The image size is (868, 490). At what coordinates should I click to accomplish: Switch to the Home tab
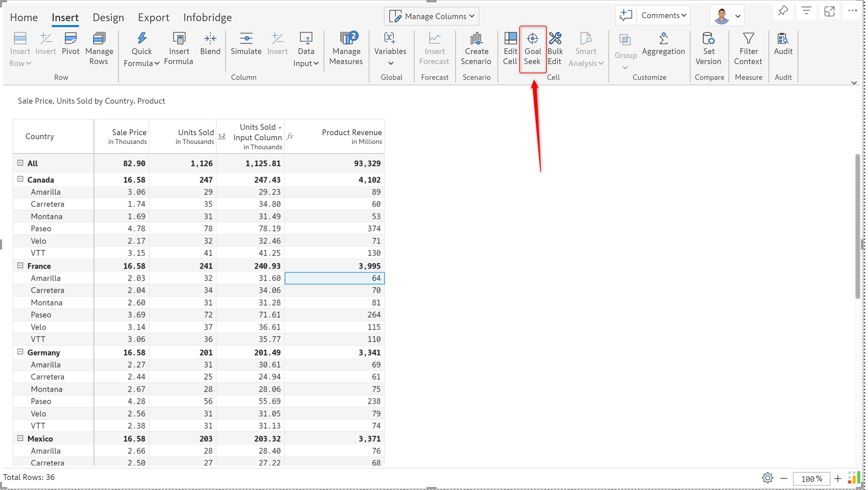pyautogui.click(x=24, y=17)
